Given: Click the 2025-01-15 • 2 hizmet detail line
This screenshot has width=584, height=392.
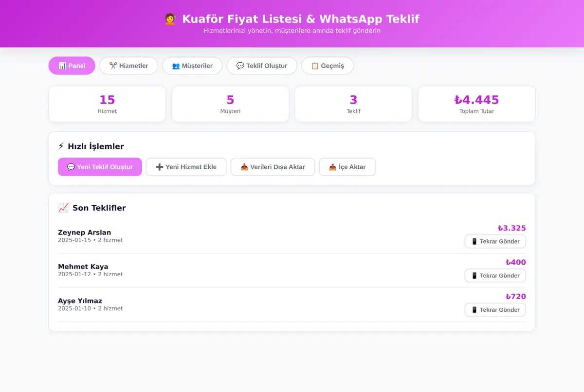Looking at the screenshot, I should tap(91, 240).
